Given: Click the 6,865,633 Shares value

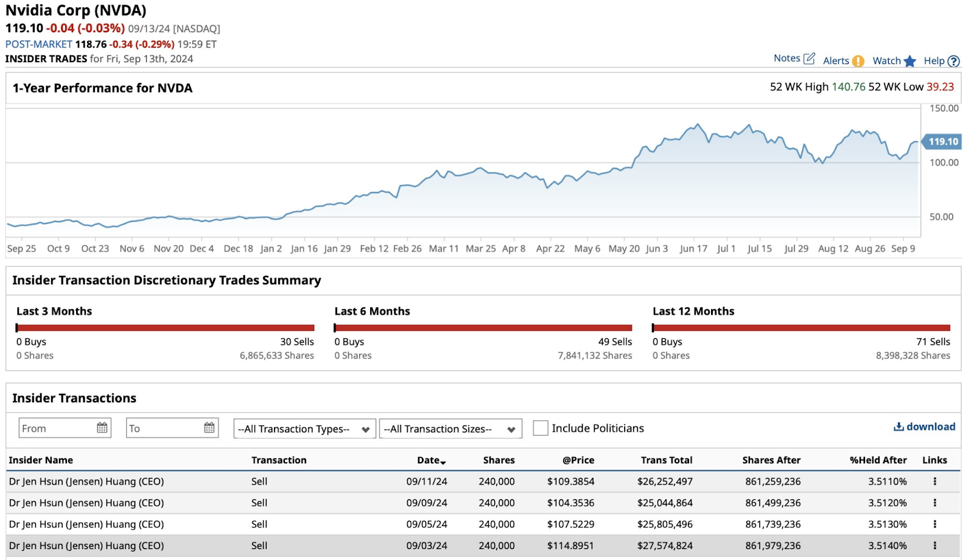Looking at the screenshot, I should tap(277, 355).
